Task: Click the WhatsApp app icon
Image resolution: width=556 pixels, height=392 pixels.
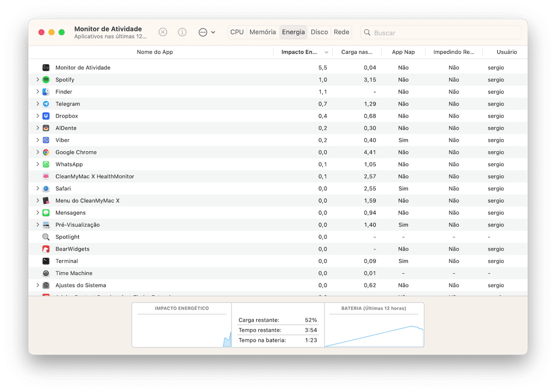Action: [46, 164]
